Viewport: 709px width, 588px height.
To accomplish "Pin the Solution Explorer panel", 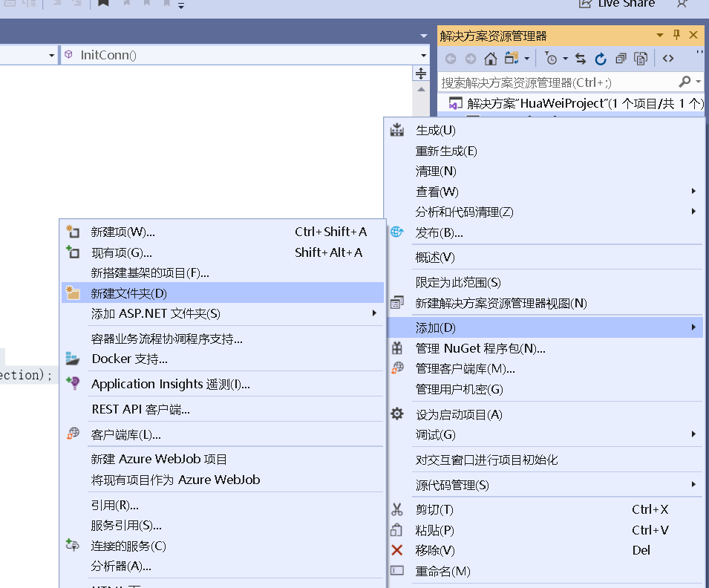I will point(677,35).
